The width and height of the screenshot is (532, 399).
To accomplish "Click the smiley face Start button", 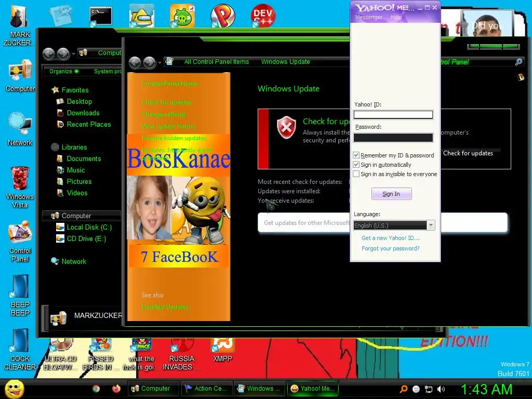I will click(x=15, y=389).
